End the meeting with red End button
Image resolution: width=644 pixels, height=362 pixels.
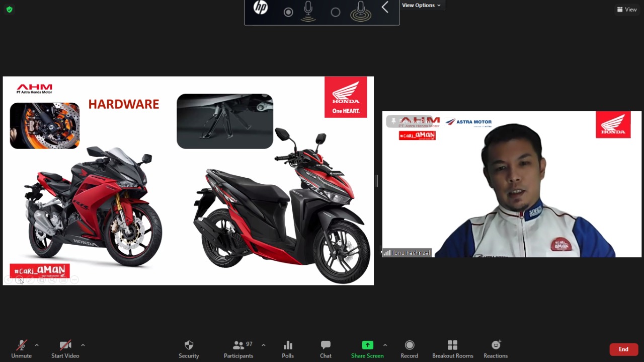click(623, 349)
